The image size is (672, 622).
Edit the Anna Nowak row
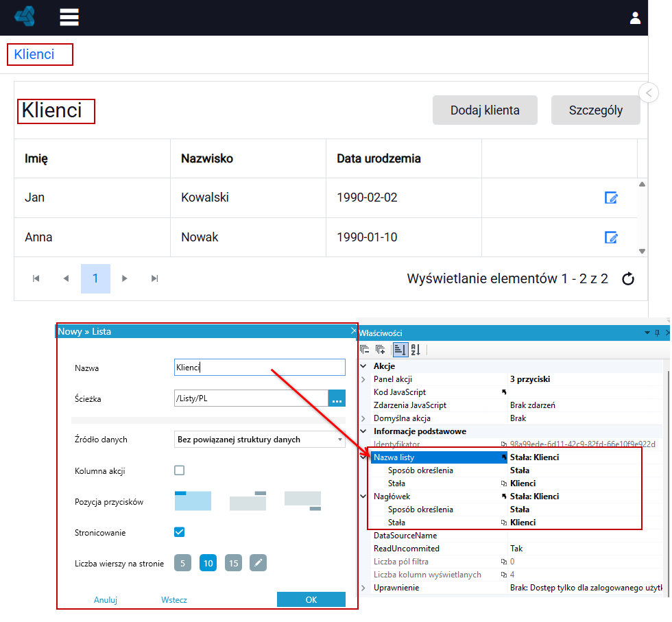point(611,237)
